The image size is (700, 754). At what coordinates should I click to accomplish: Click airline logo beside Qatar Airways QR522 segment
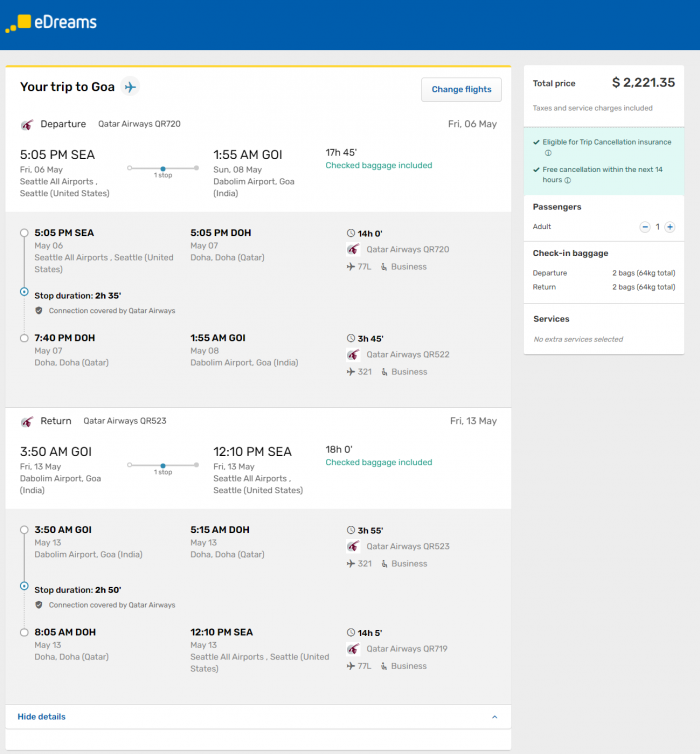click(x=353, y=355)
